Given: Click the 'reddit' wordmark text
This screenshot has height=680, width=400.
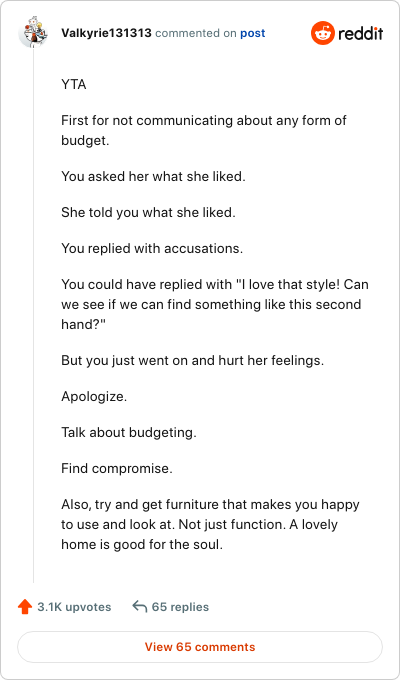Looking at the screenshot, I should click(361, 33).
